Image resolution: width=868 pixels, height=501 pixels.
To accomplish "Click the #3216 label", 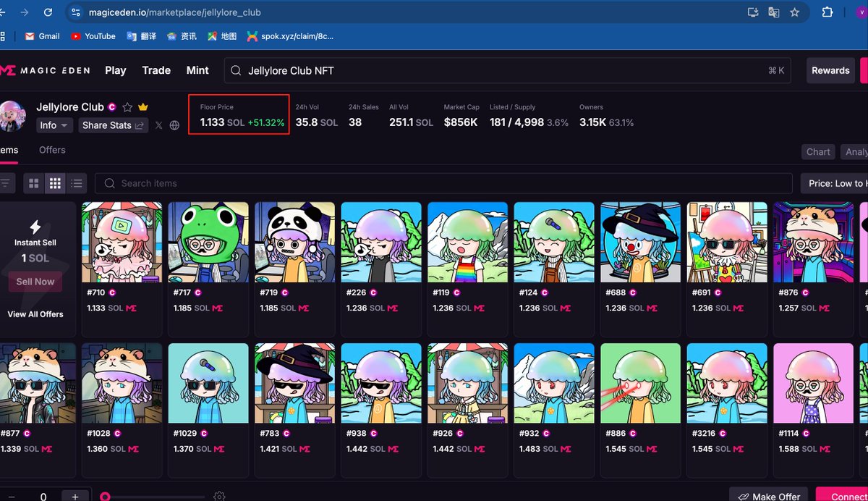I will point(705,434).
